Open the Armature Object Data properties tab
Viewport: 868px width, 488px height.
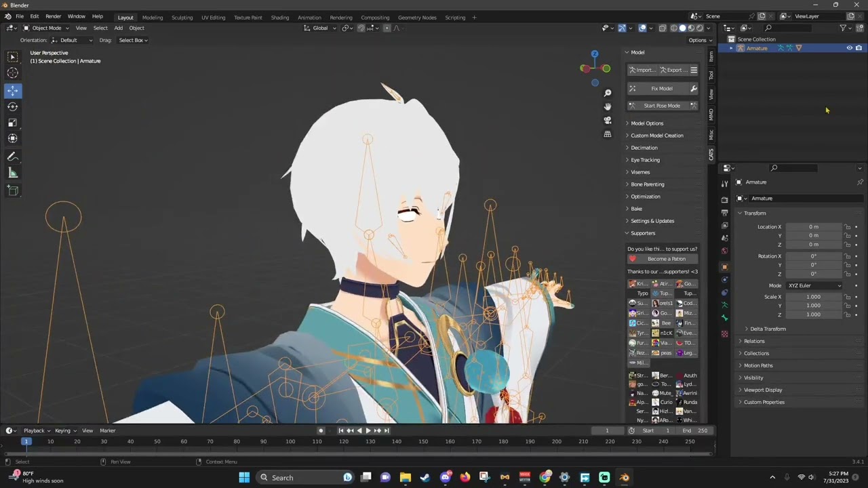[x=725, y=306]
